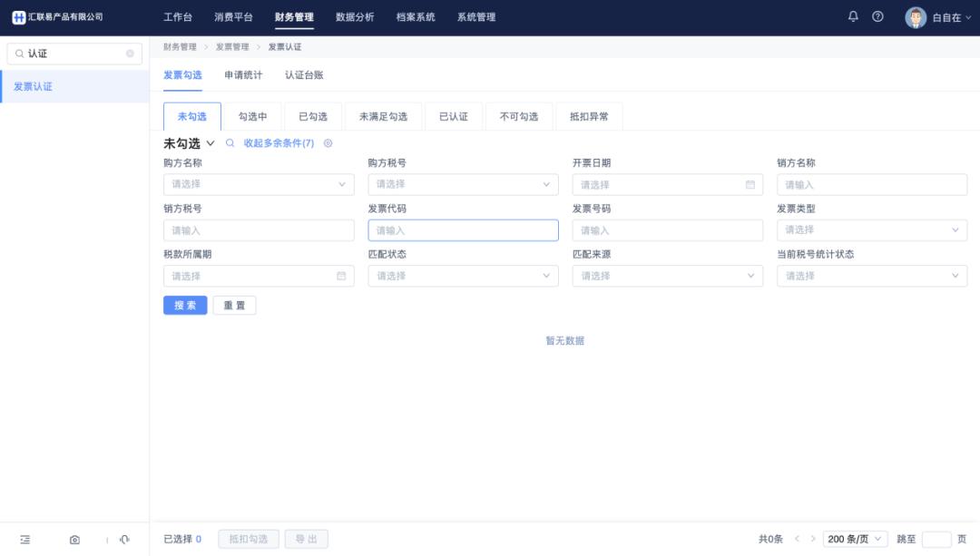Open the 数据分析 menu in top navigation
The width and height of the screenshot is (980, 556).
(353, 16)
